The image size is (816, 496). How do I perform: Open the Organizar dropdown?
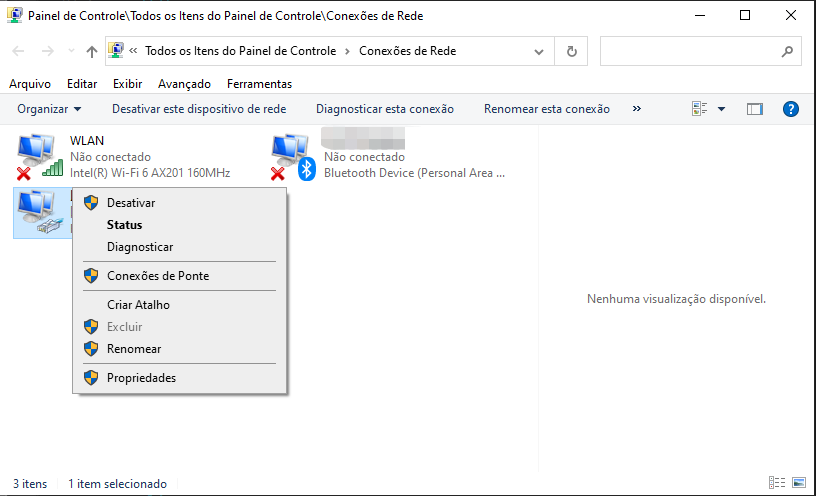pos(49,109)
